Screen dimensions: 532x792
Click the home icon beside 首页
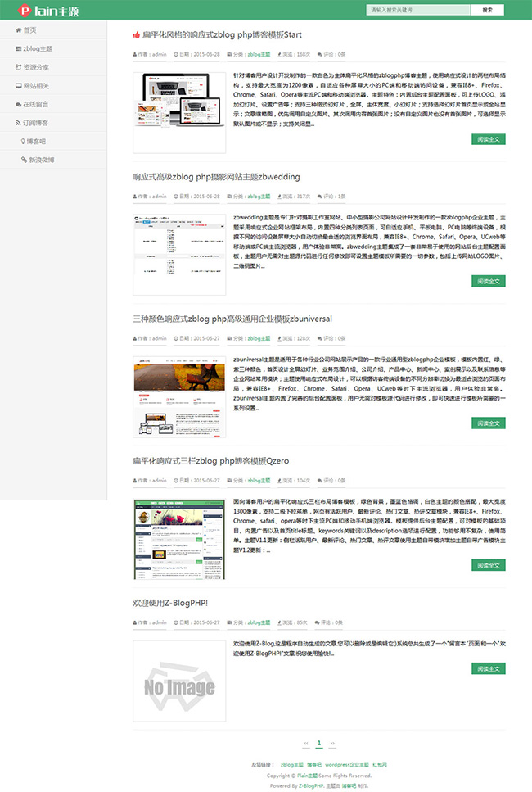(19, 29)
